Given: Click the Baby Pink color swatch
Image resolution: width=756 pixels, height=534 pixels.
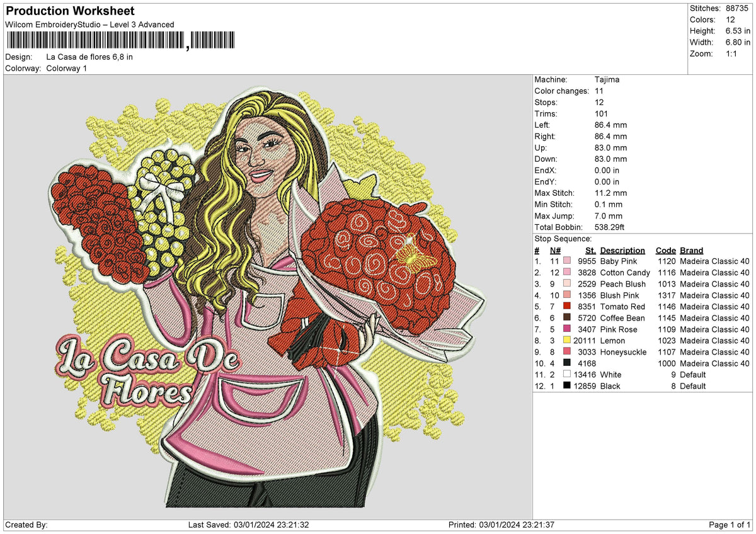Looking at the screenshot, I should (567, 261).
